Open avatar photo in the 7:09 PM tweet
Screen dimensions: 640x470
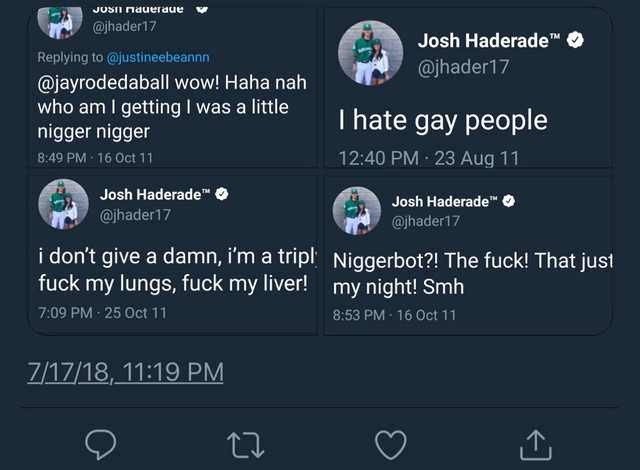(63, 204)
